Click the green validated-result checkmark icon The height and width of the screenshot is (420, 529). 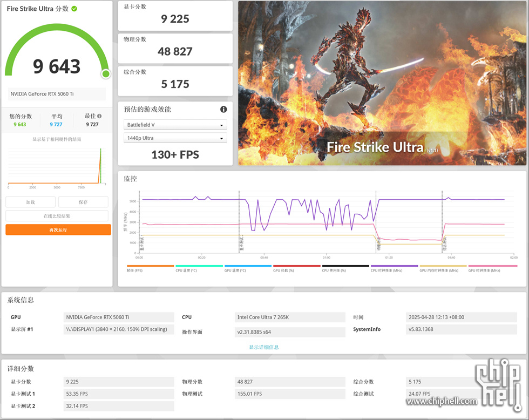74,9
